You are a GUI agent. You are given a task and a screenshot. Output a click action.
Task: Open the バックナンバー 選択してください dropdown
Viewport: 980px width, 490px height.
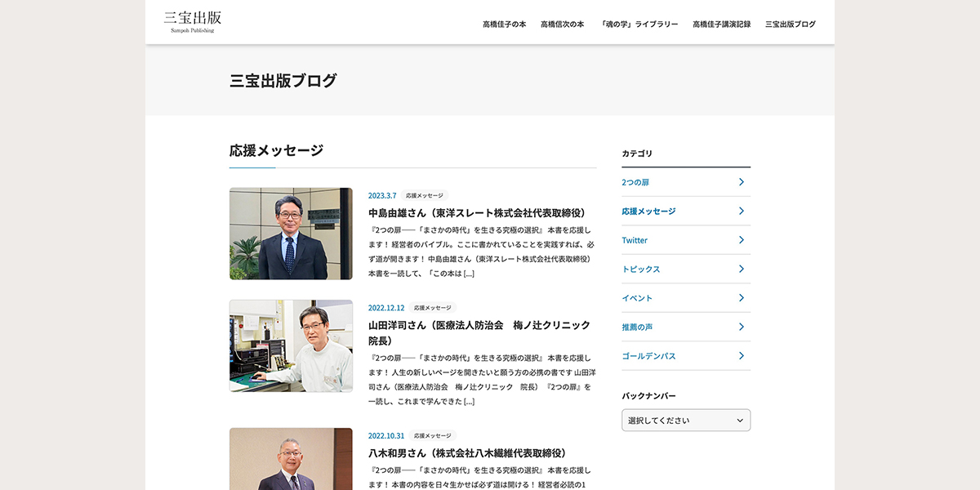point(686,421)
